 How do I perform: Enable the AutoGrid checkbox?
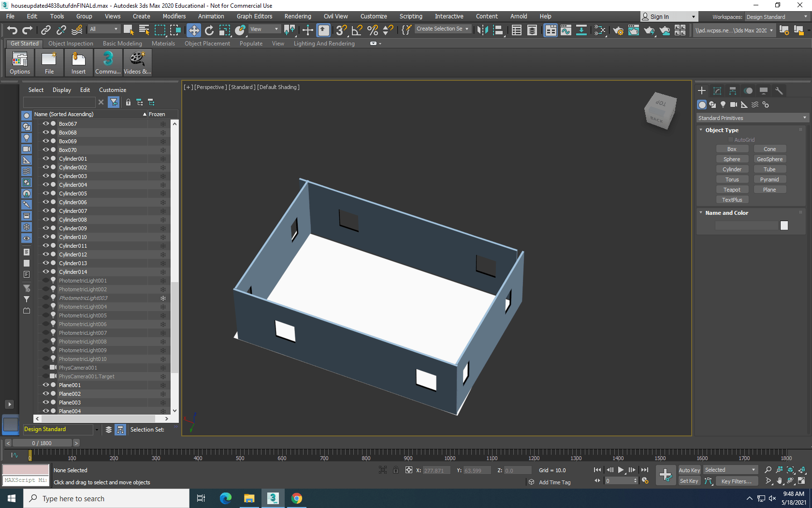tap(731, 140)
